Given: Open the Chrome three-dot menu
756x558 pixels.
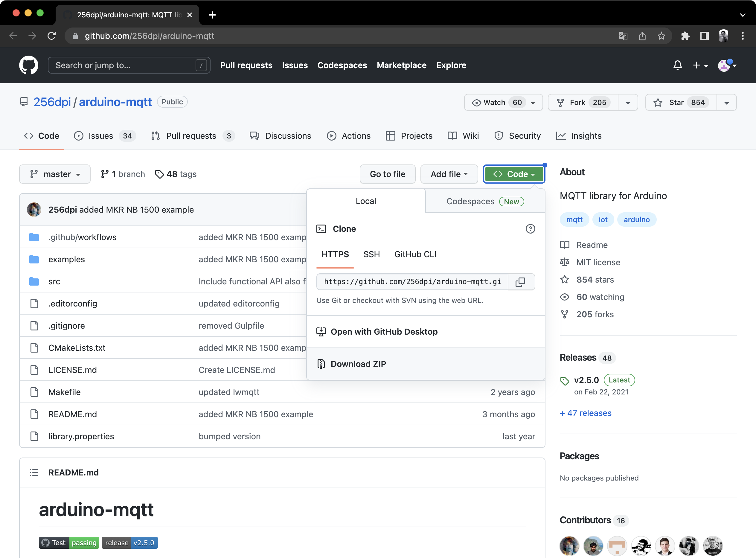Looking at the screenshot, I should (x=743, y=36).
